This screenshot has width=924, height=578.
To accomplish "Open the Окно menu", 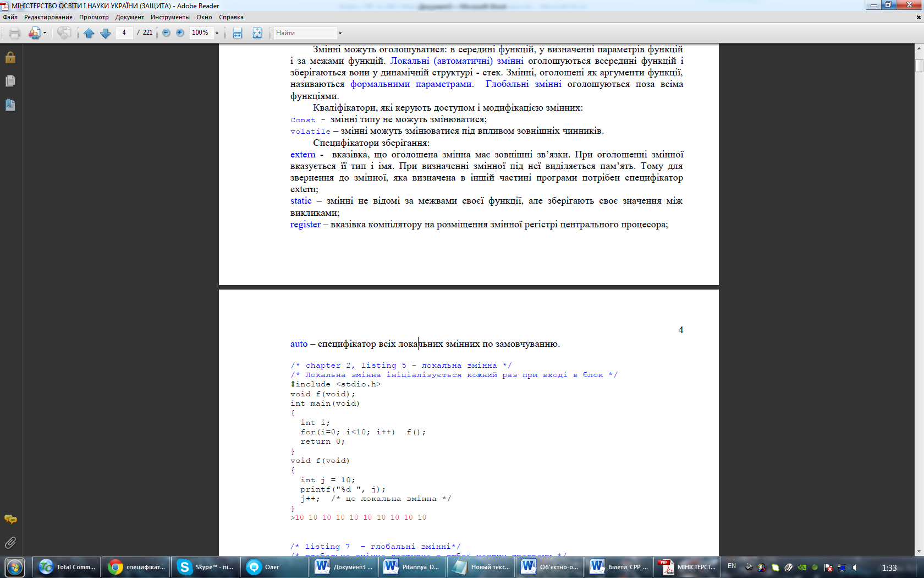I will click(x=204, y=17).
